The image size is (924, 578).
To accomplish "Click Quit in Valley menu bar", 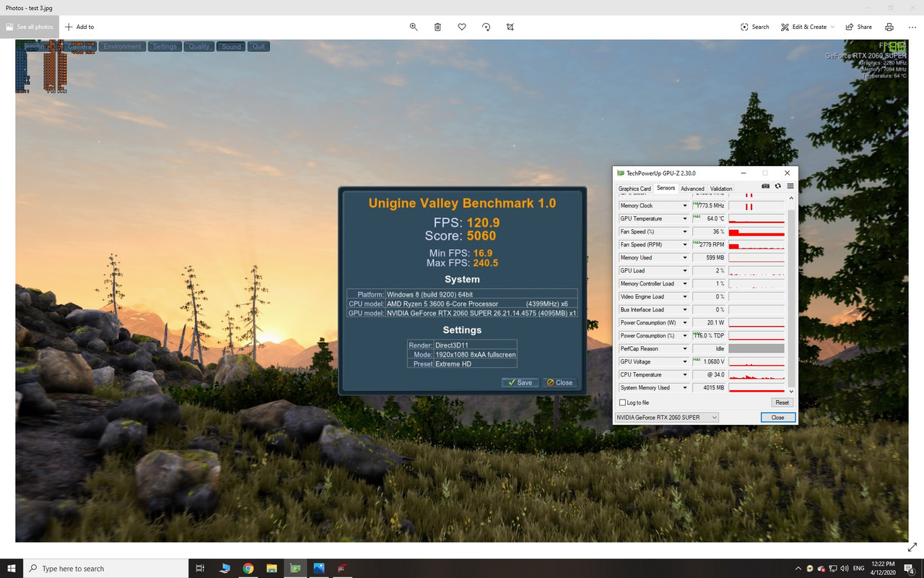I will click(258, 46).
